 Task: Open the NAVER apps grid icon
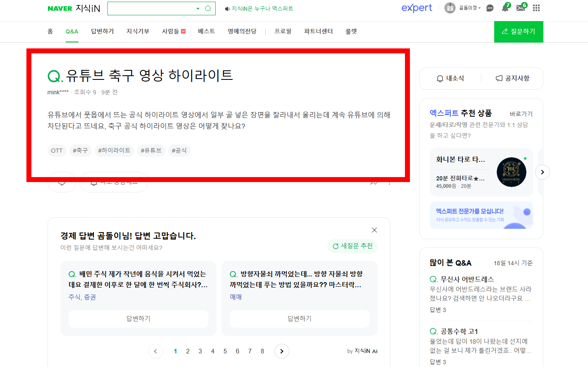coord(536,8)
